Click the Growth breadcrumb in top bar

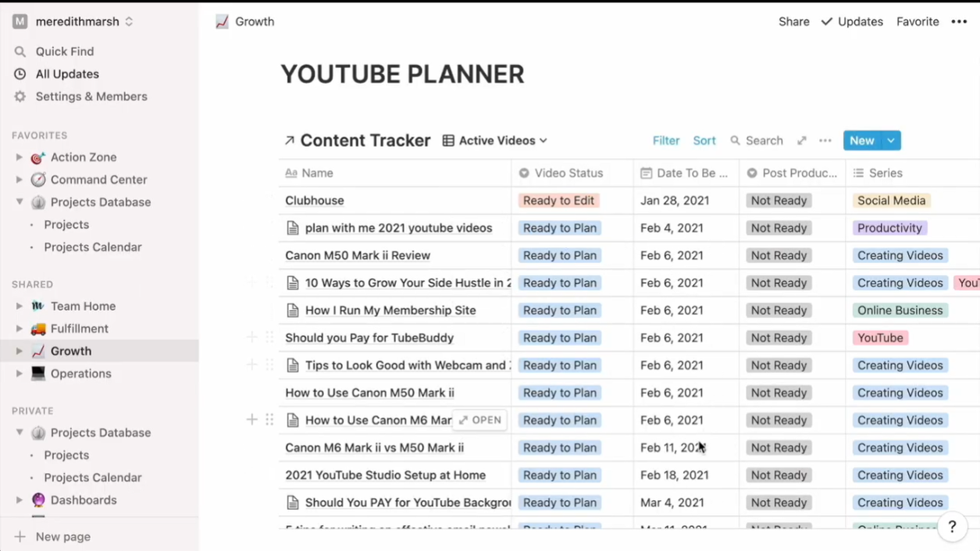pyautogui.click(x=245, y=22)
